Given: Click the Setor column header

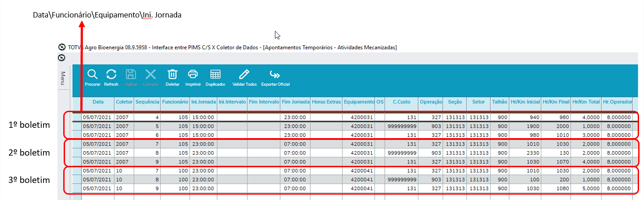Looking at the screenshot, I should (x=478, y=102).
